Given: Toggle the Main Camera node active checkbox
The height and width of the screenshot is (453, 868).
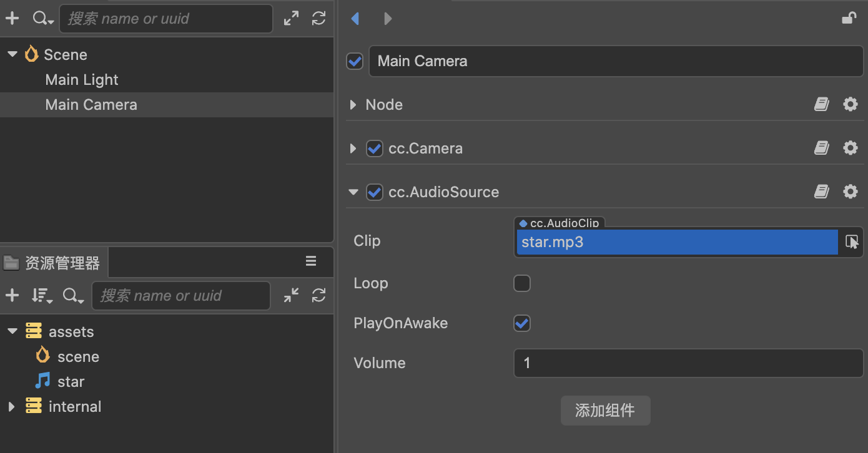Looking at the screenshot, I should tap(355, 61).
